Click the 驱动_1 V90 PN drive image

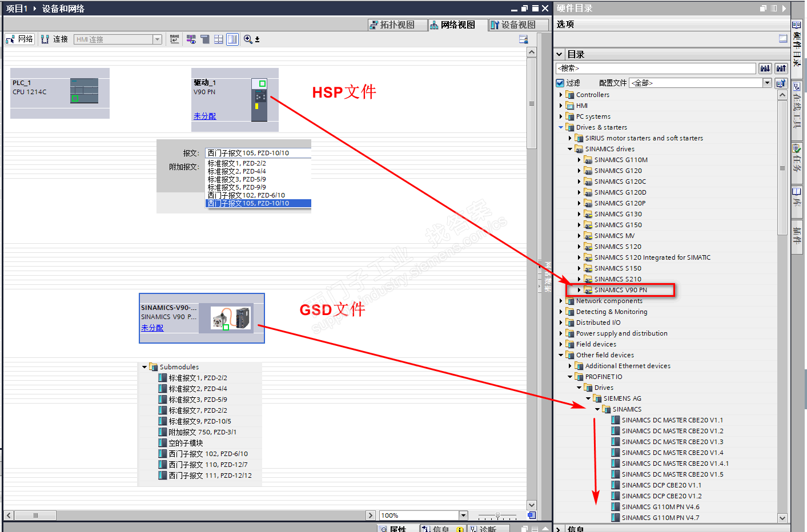(x=259, y=100)
